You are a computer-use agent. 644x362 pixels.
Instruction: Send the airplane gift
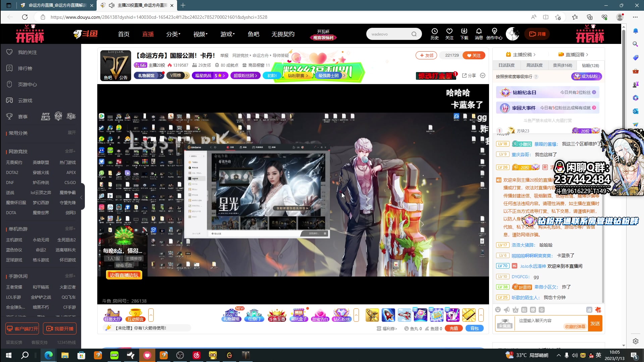(405, 315)
